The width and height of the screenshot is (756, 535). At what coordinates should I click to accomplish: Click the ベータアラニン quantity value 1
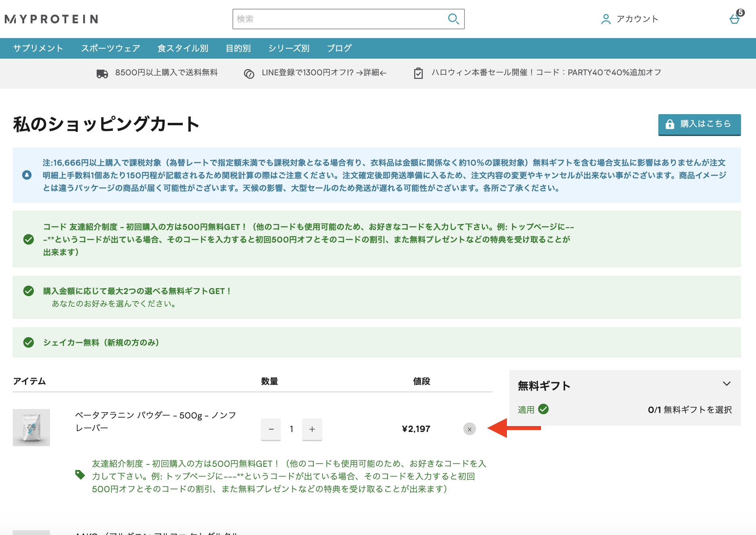[292, 429]
